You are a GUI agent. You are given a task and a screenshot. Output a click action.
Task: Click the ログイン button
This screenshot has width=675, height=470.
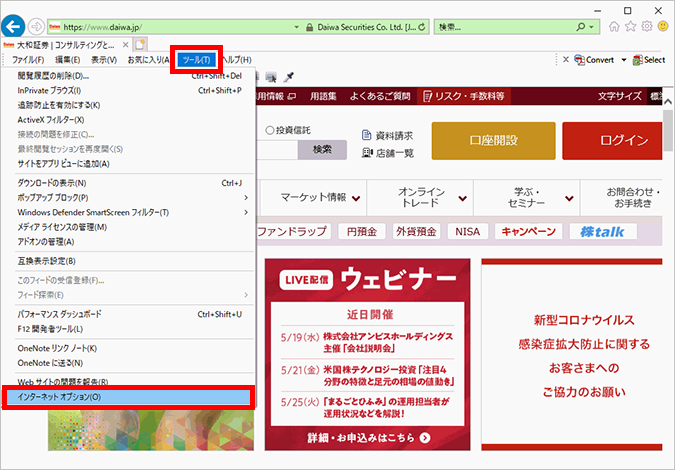[612, 141]
